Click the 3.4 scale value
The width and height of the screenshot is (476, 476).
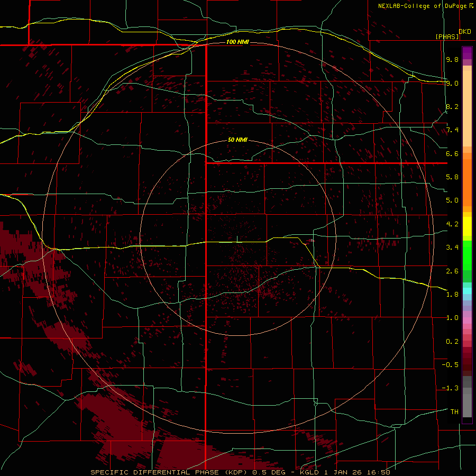(x=452, y=248)
